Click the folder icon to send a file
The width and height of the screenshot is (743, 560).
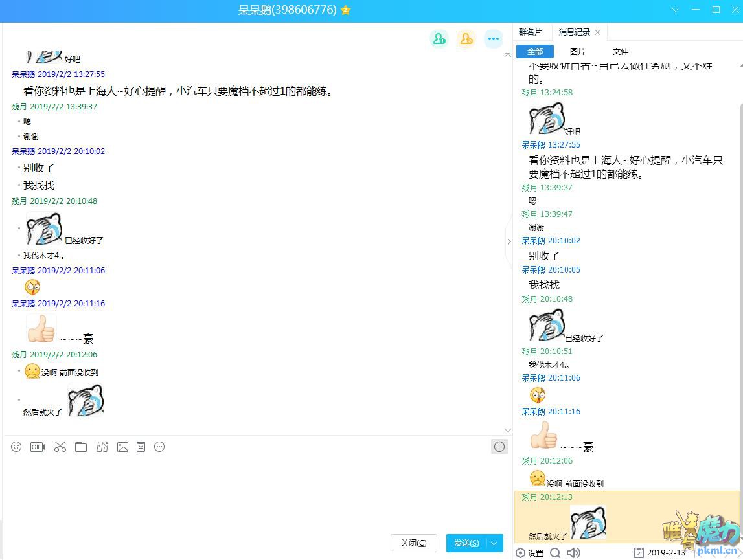[81, 447]
